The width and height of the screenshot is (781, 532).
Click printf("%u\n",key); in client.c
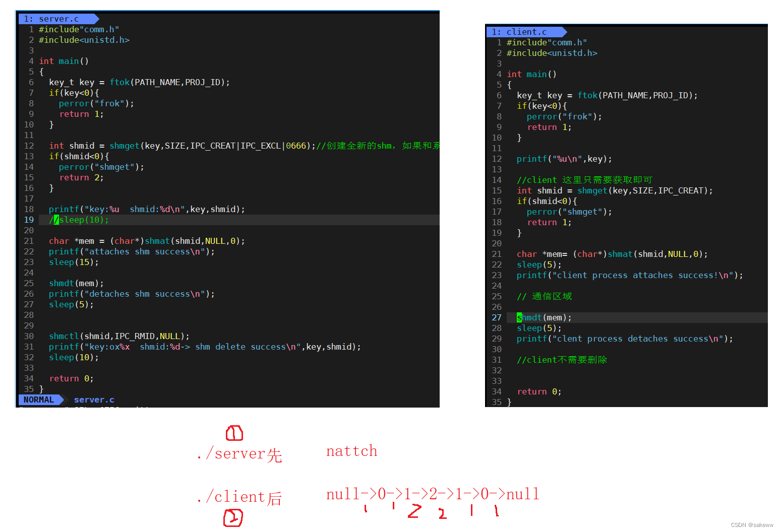(x=564, y=159)
